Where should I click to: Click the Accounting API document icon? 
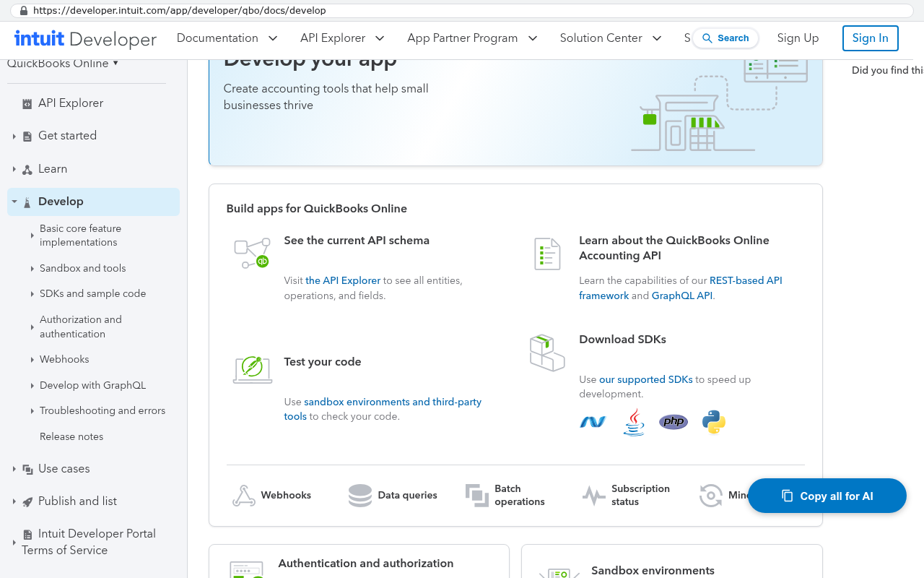547,254
